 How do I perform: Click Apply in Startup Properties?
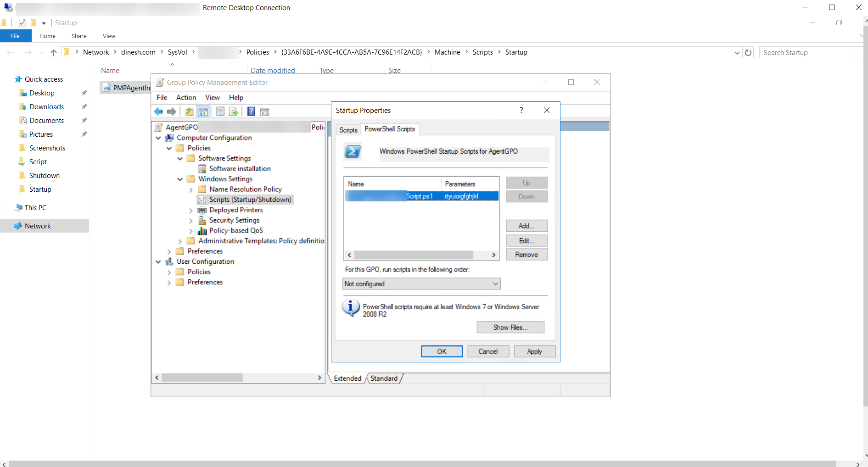pyautogui.click(x=535, y=351)
